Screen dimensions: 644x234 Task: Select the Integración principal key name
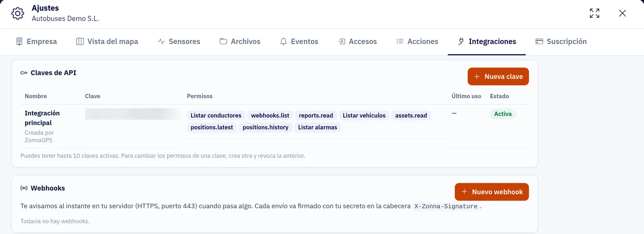pos(42,118)
